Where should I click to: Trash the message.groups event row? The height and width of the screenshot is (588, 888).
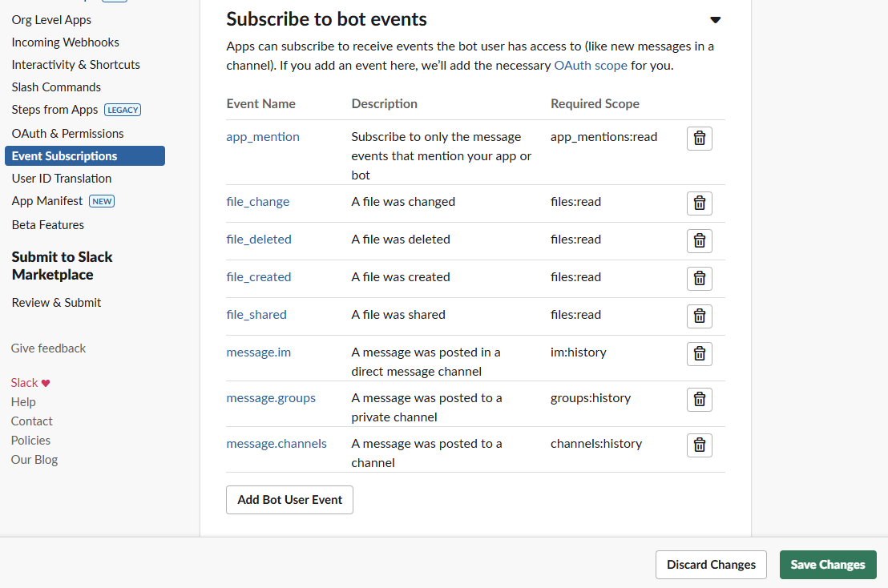[x=700, y=400]
